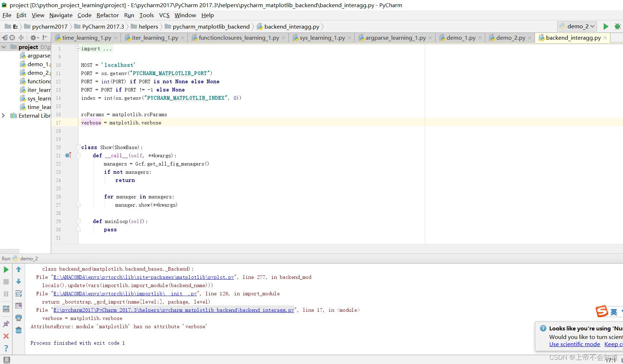Image resolution: width=623 pixels, height=364 pixels.
Task: Click helpers breadcrumb in navigation bar
Action: tap(145, 26)
